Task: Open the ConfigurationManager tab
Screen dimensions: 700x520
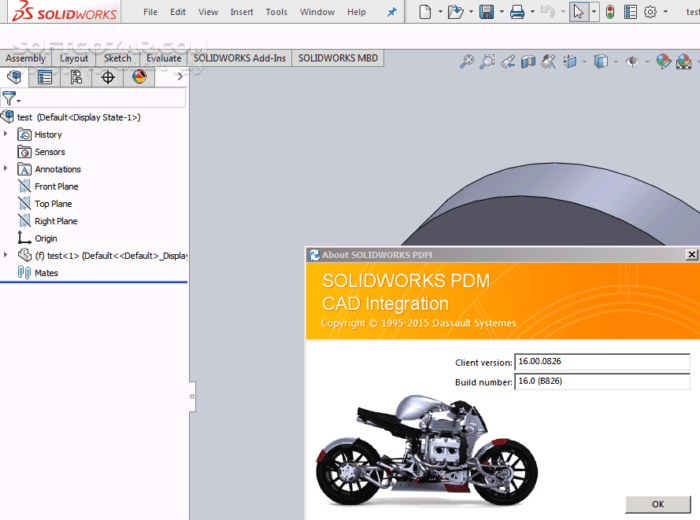Action: coord(76,77)
